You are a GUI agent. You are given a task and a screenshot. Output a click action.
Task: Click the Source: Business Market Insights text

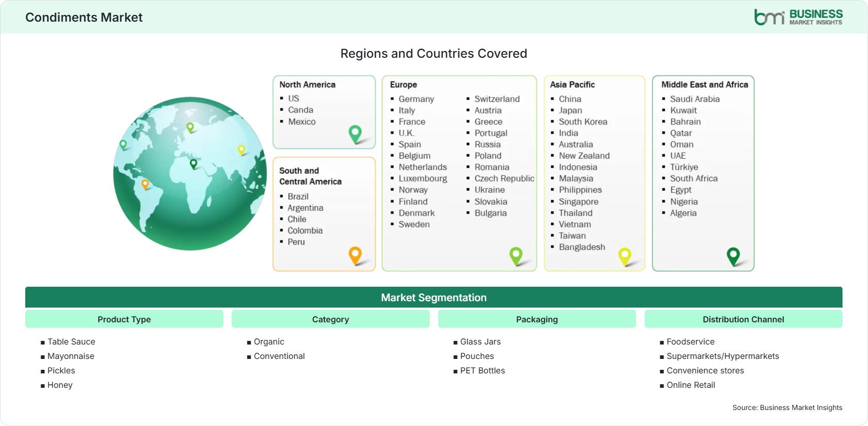tap(787, 407)
